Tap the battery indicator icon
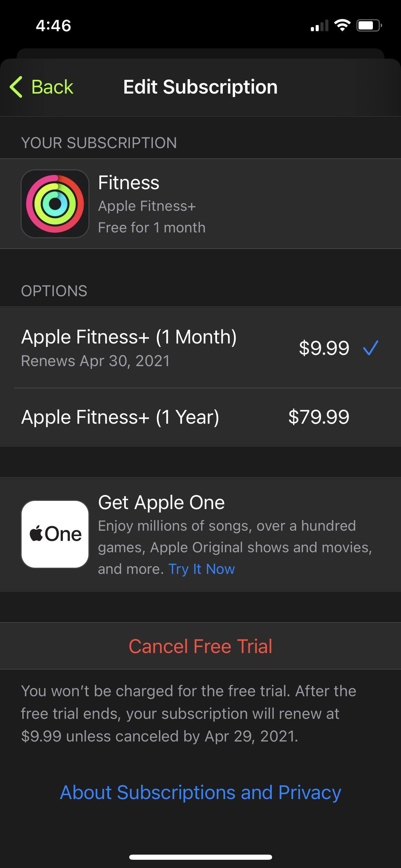 coord(369,25)
